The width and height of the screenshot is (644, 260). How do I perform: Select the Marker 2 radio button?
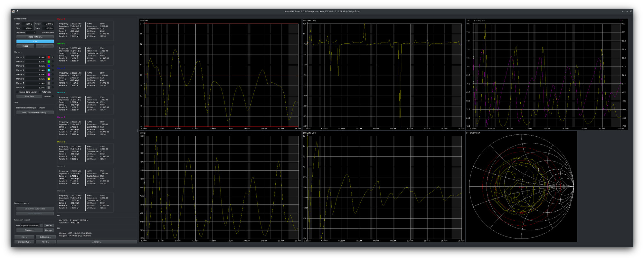(53, 61)
